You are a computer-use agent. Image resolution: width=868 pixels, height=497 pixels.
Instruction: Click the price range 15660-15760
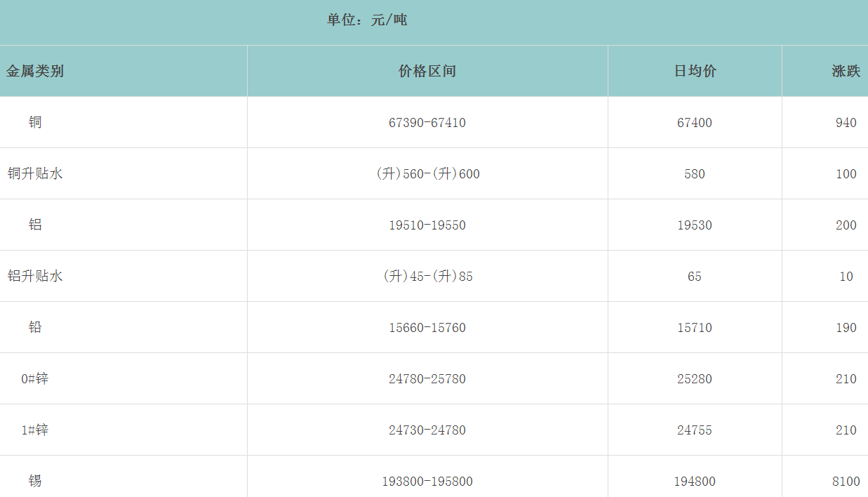point(427,328)
